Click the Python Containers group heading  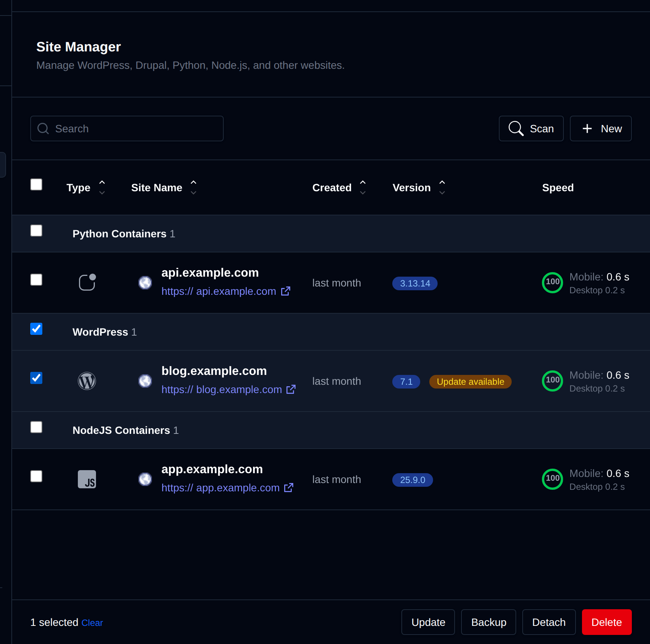119,234
